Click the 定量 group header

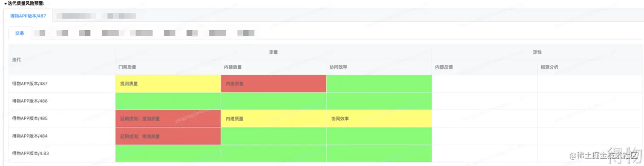(273, 52)
